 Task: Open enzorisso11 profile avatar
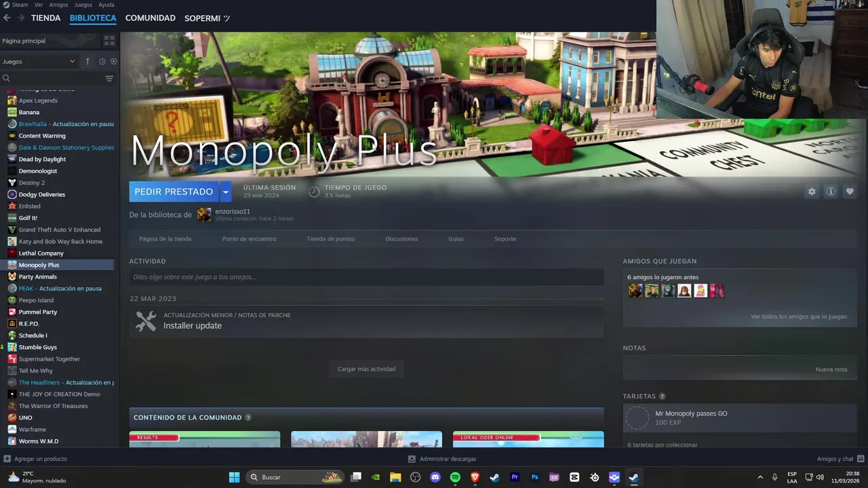204,215
